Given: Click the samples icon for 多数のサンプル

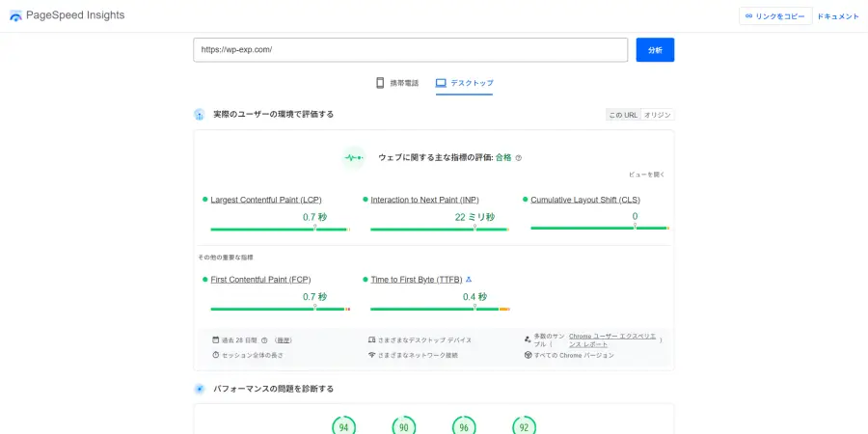Looking at the screenshot, I should point(527,339).
